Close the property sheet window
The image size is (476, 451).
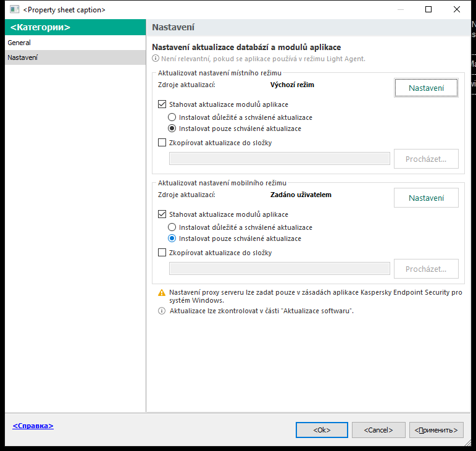[457, 9]
